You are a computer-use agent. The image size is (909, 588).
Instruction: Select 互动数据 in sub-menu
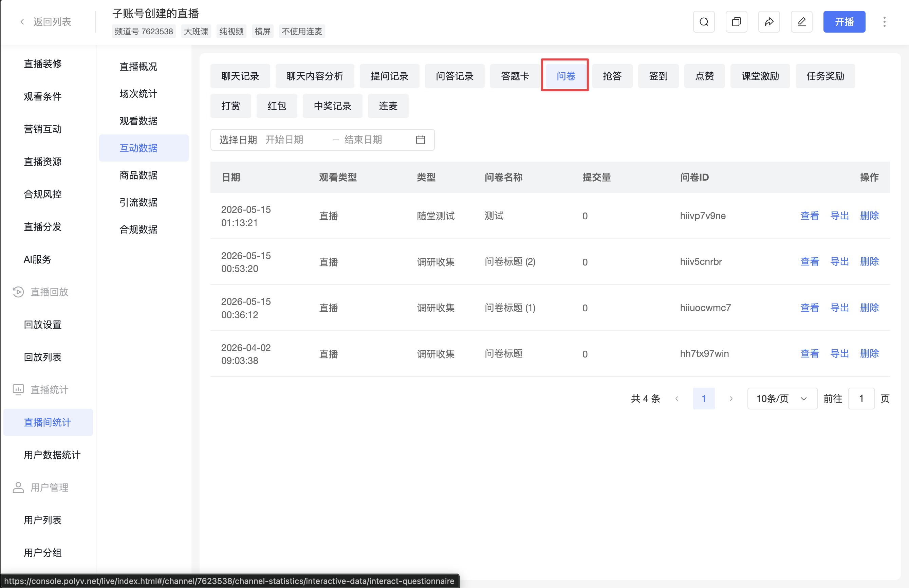pyautogui.click(x=144, y=148)
